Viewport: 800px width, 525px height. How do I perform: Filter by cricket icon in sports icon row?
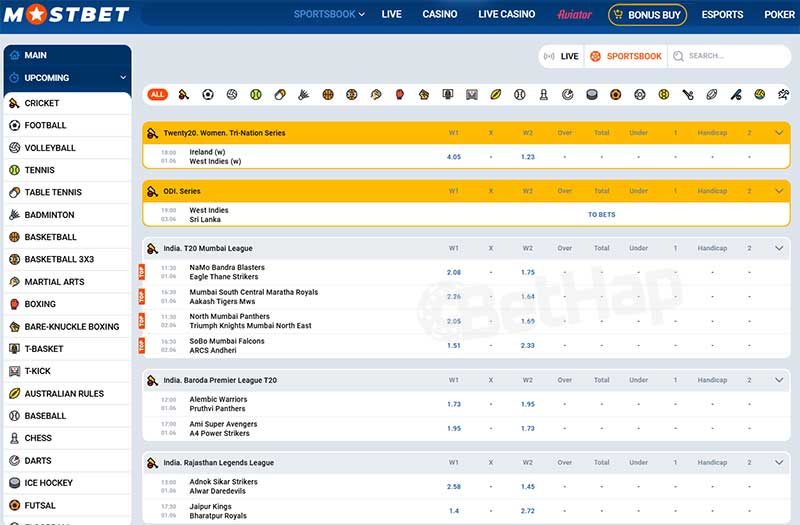tap(184, 94)
